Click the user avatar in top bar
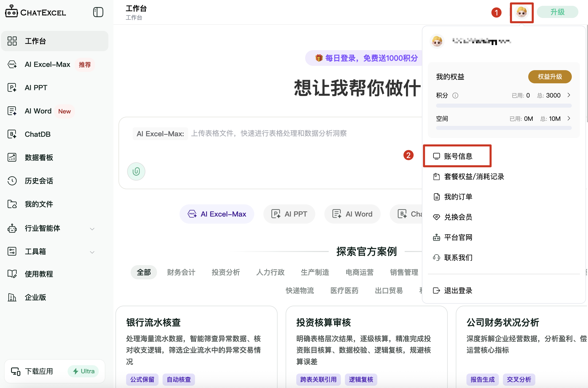588x388 pixels. pos(522,12)
